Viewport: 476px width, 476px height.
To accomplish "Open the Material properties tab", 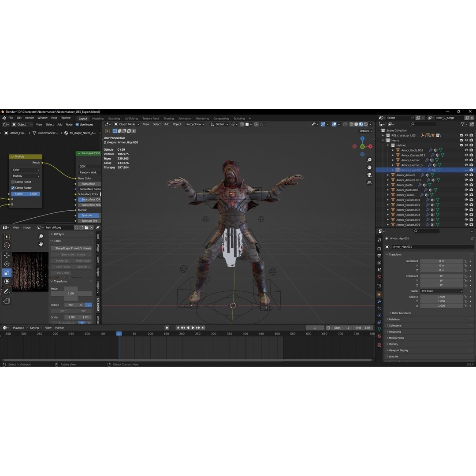I will [379, 336].
